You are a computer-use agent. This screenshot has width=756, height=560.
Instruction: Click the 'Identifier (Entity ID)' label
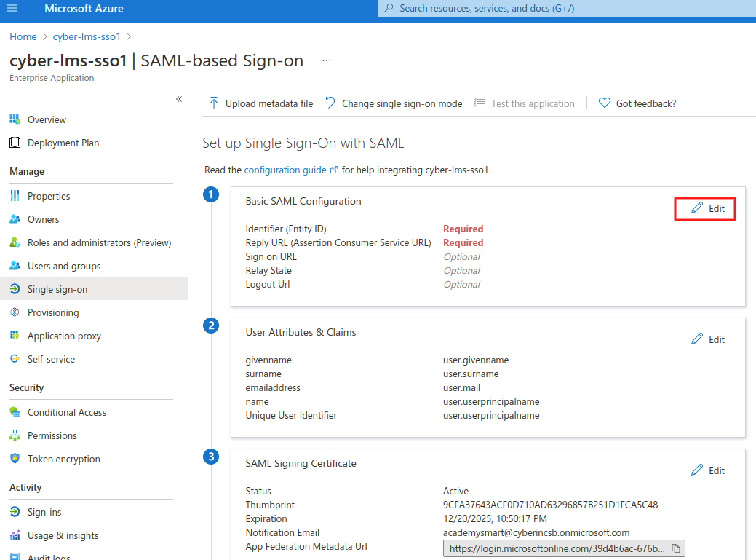pyautogui.click(x=286, y=229)
